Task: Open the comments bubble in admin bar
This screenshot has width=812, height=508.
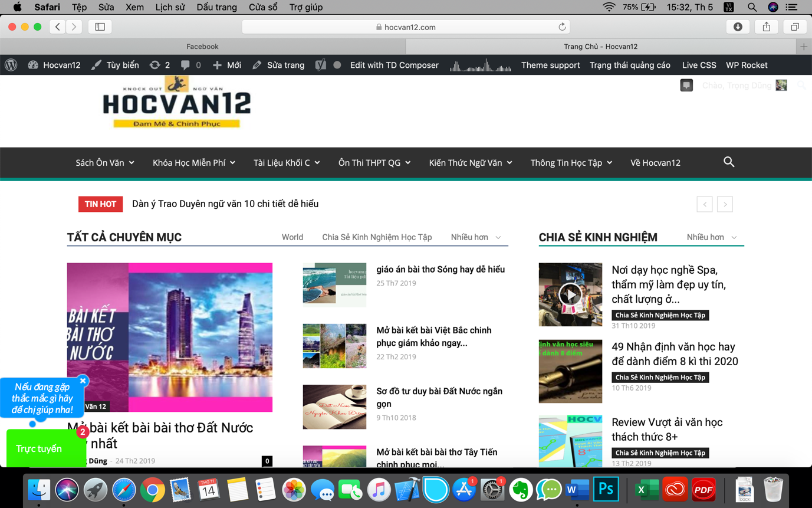Action: [x=190, y=65]
